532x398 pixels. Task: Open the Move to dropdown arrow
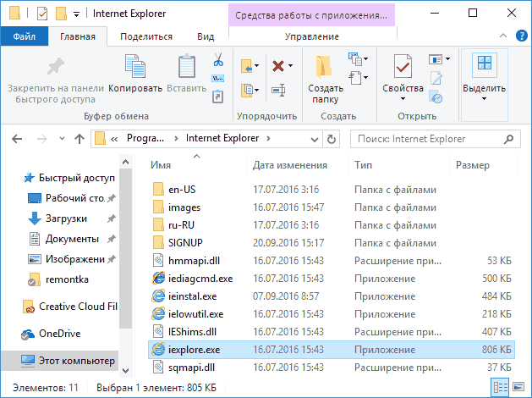257,65
